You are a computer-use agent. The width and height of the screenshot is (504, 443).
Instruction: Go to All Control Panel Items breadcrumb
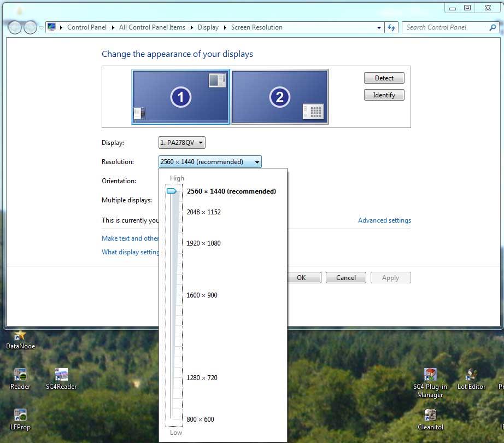(152, 27)
